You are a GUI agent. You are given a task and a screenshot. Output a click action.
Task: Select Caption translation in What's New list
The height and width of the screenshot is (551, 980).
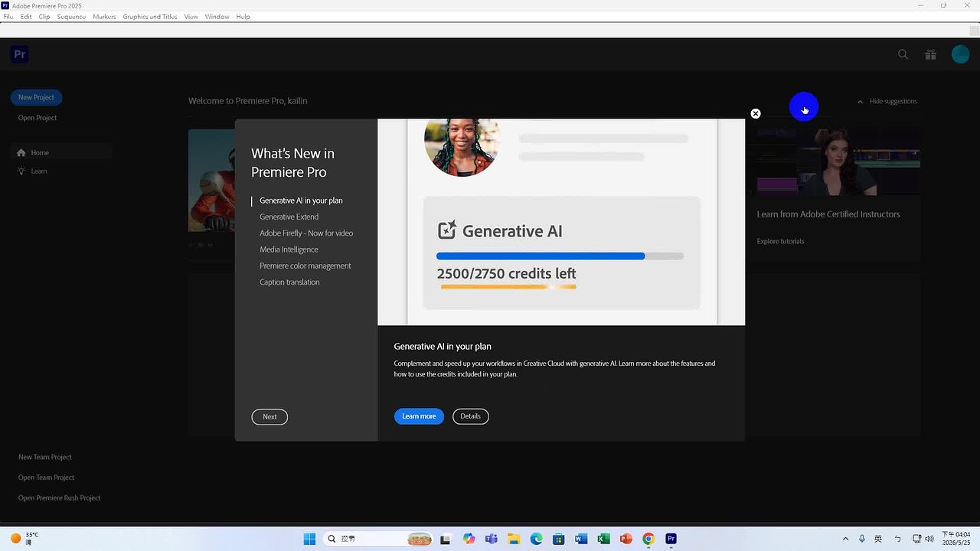tap(289, 282)
